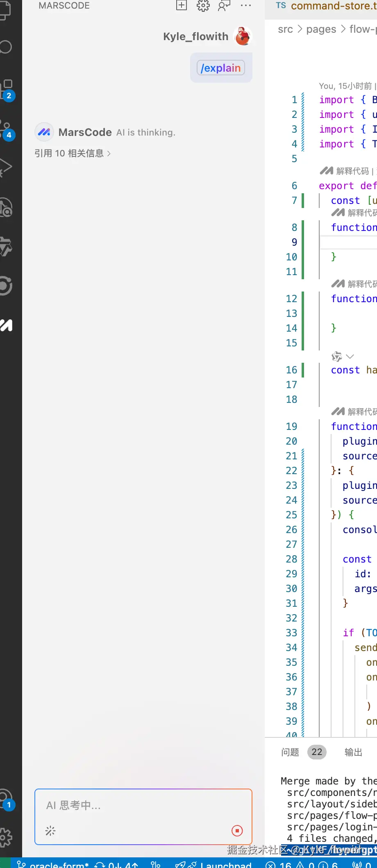Screen dimensions: 377x868
Task: Open the Extensions view with badge 2
Action: click(x=7, y=88)
